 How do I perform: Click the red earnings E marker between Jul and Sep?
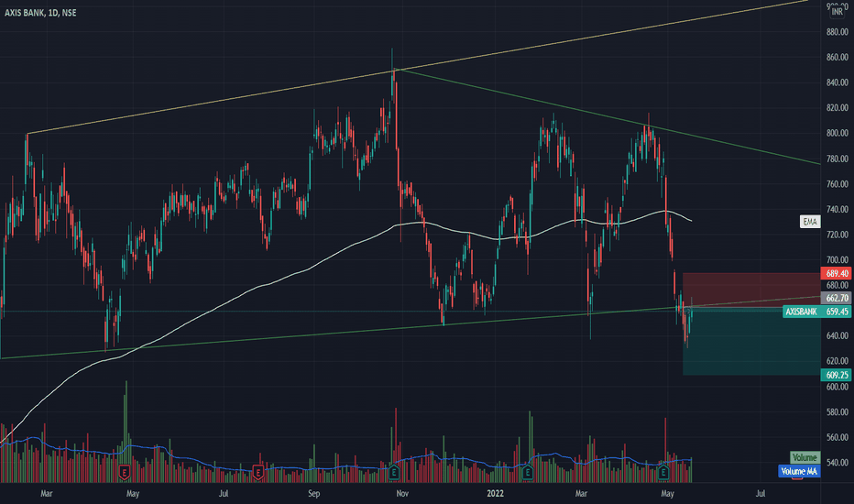[x=257, y=473]
